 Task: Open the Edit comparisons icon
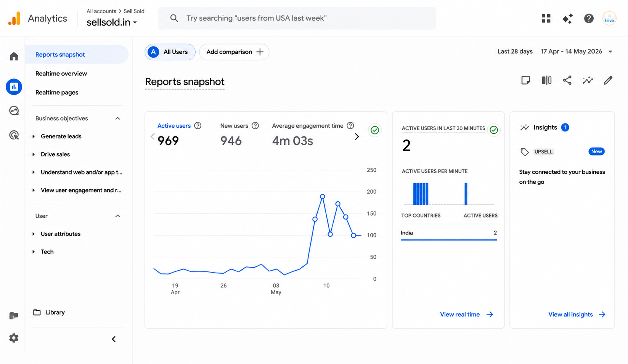546,80
